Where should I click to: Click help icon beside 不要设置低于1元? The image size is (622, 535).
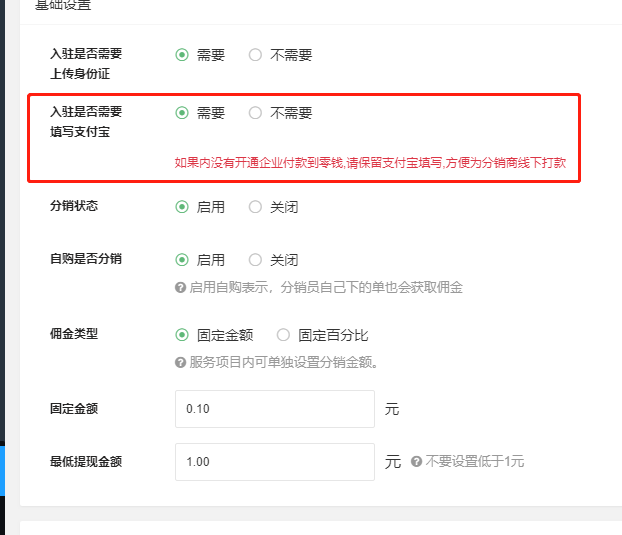[x=416, y=462]
